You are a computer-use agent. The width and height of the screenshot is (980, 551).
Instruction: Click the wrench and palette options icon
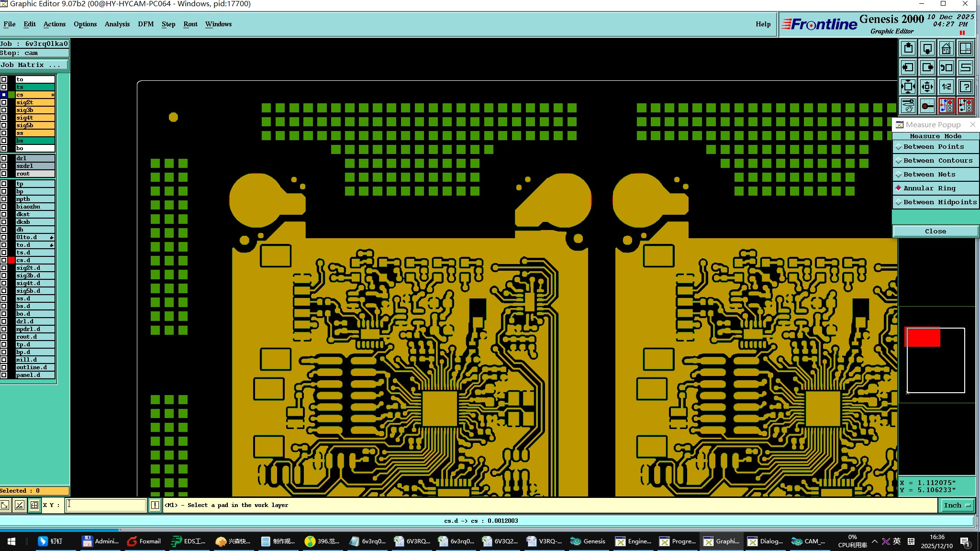pyautogui.click(x=908, y=106)
